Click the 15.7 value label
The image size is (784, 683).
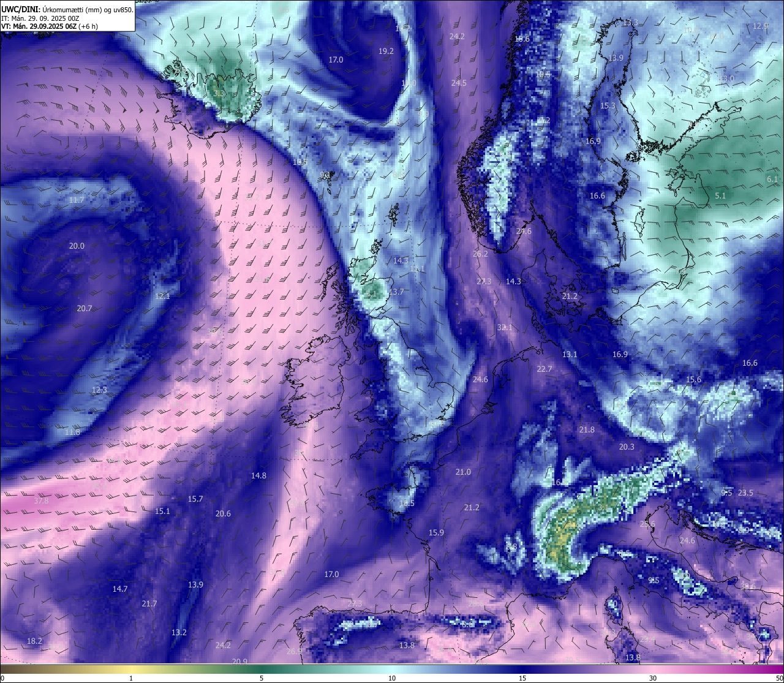pyautogui.click(x=195, y=500)
